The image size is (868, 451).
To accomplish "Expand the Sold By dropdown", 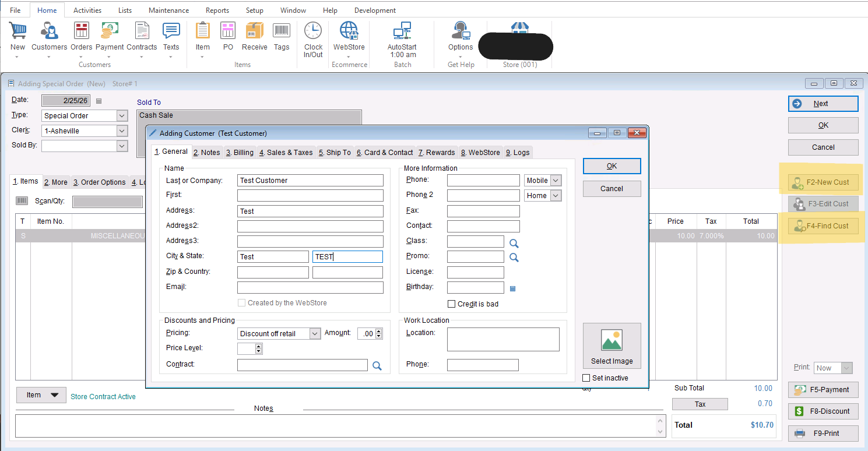I will (122, 146).
